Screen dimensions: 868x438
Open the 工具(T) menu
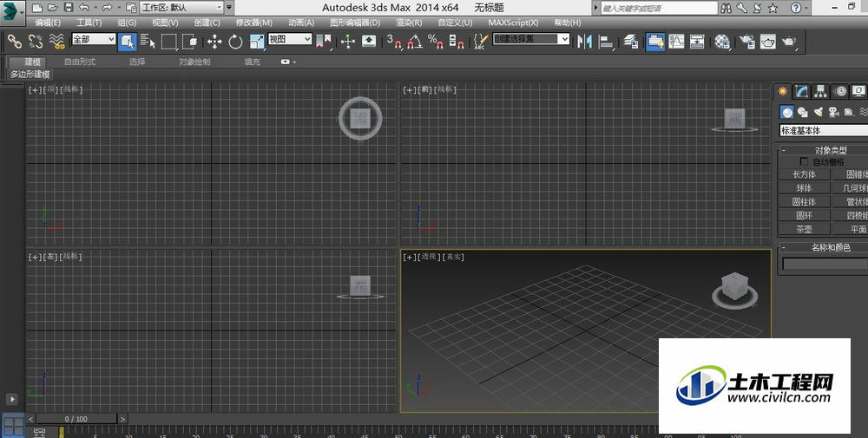point(89,23)
